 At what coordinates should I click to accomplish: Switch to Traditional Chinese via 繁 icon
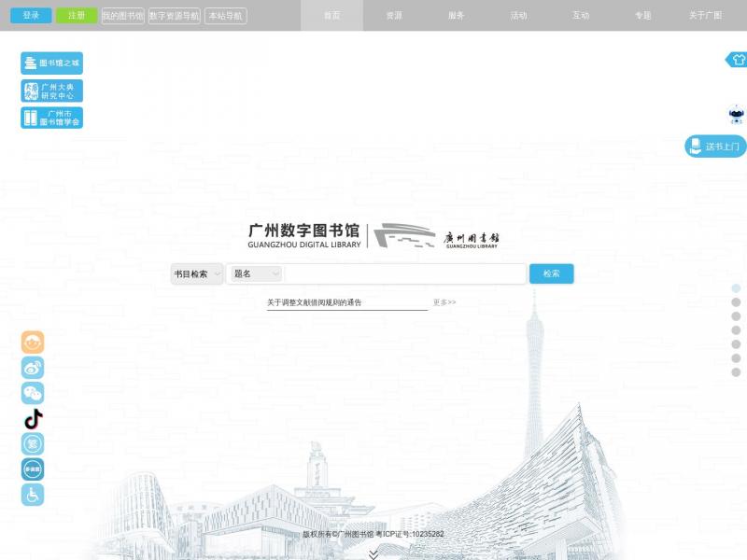pyautogui.click(x=33, y=444)
